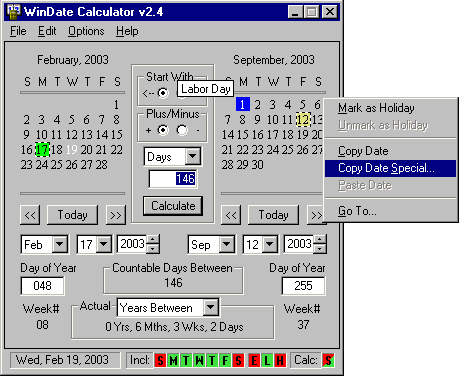Select September 30 on right calendar
The width and height of the screenshot is (459, 376).
(257, 165)
